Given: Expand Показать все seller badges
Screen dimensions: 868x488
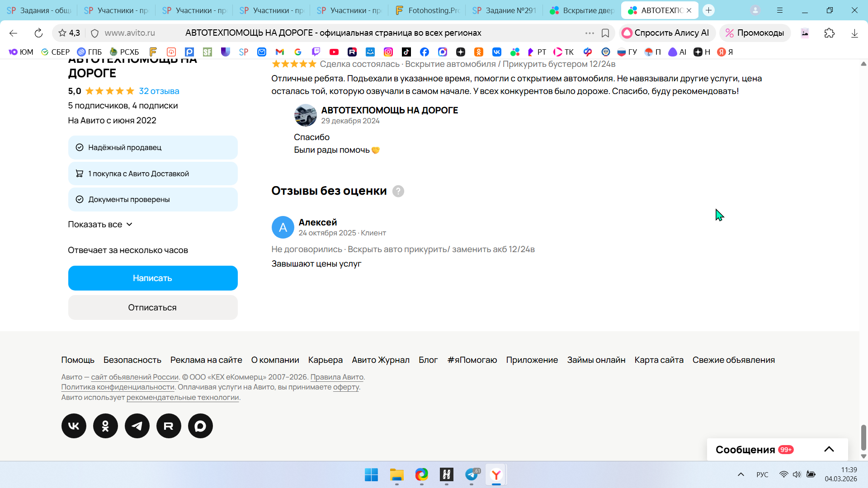Looking at the screenshot, I should pos(100,225).
